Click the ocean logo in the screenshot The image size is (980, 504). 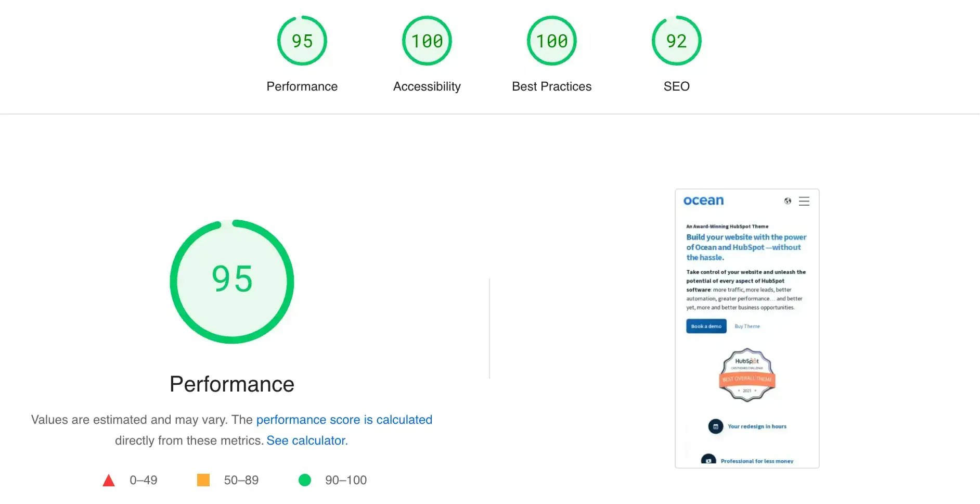pos(703,200)
